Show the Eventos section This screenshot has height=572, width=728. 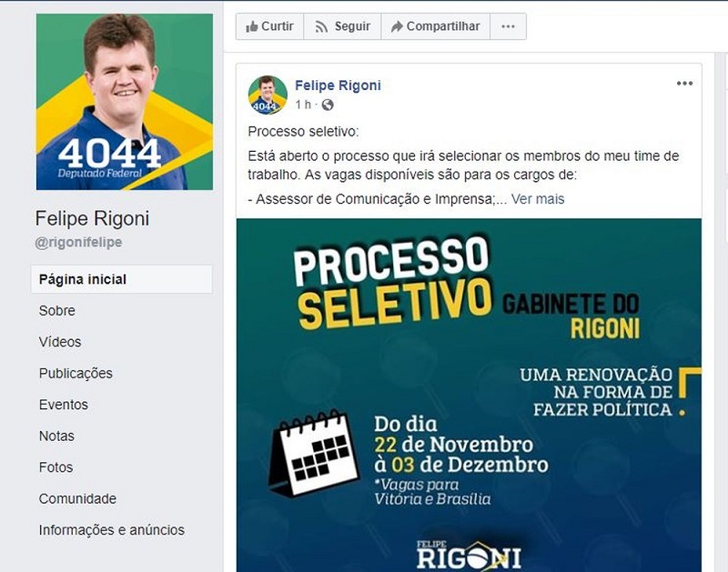pyautogui.click(x=64, y=405)
